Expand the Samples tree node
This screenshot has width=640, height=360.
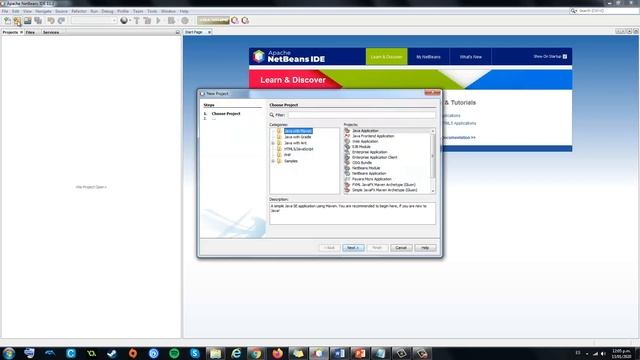273,161
